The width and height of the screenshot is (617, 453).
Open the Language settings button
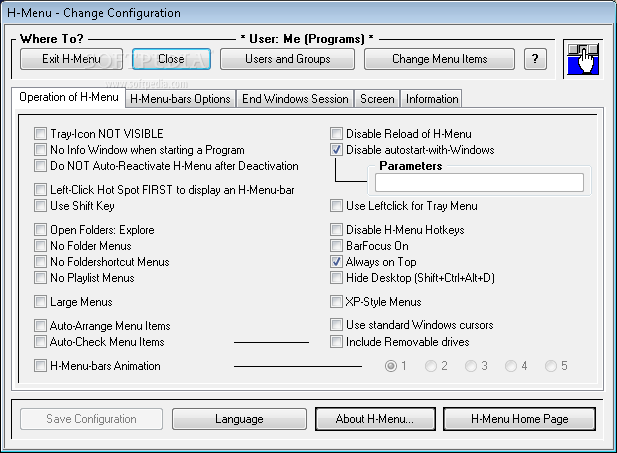(x=239, y=419)
